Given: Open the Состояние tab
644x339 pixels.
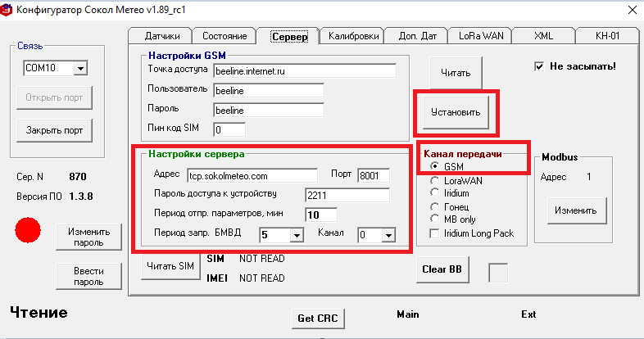Looking at the screenshot, I should click(x=224, y=36).
